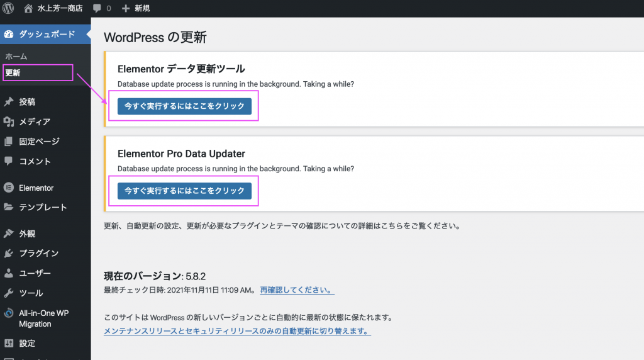644x360 pixels.
Task: Switch to maintenance and security releases only link
Action: click(236, 331)
